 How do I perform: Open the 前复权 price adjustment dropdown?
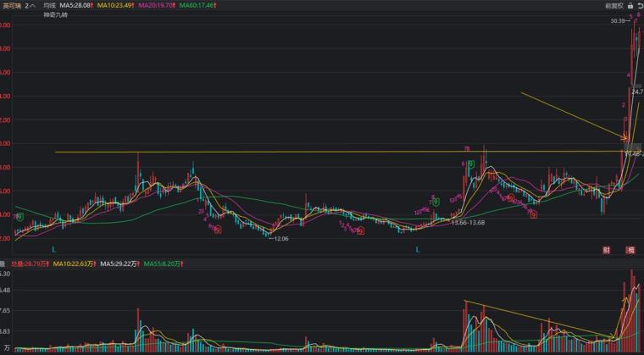[614, 6]
